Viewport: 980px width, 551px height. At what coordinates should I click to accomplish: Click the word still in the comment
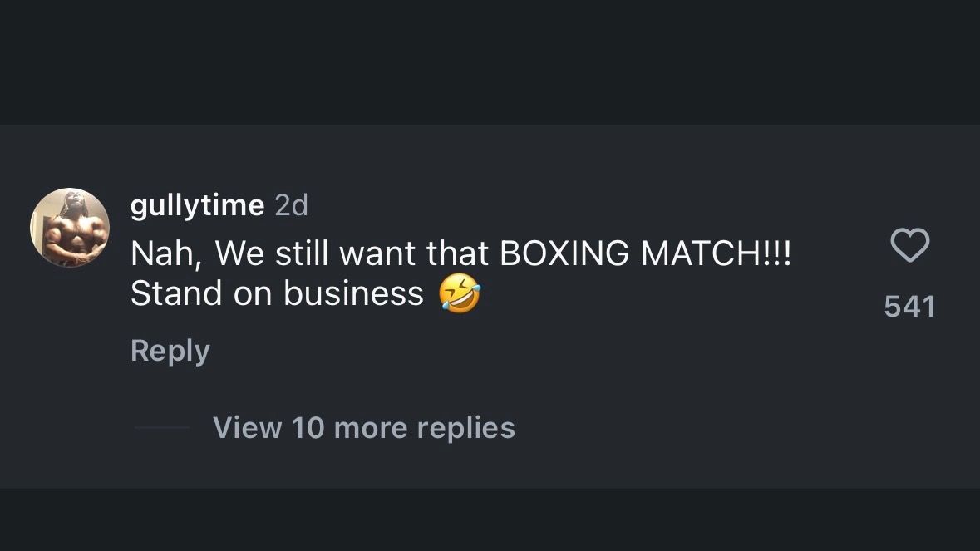[x=303, y=254]
